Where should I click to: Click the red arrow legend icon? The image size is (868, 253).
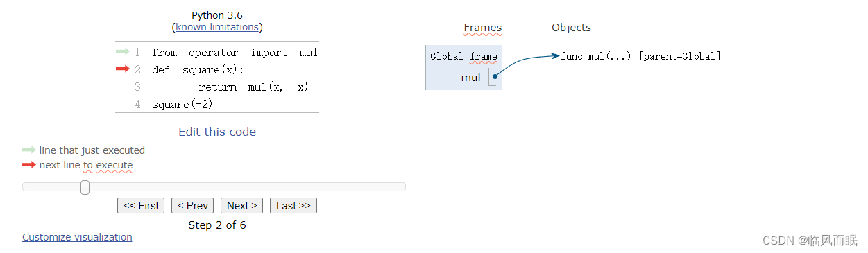28,165
